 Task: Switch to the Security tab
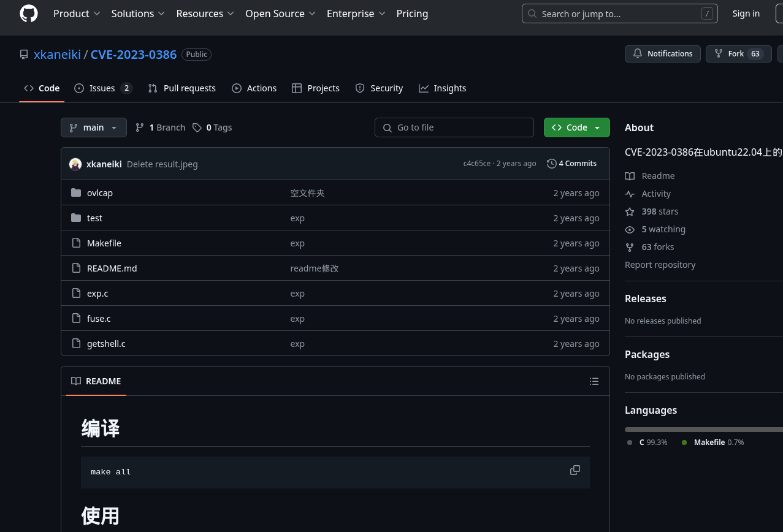(379, 88)
